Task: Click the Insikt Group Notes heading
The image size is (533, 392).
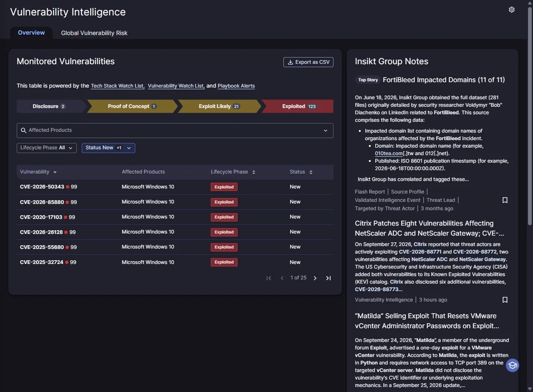Action: pos(392,62)
